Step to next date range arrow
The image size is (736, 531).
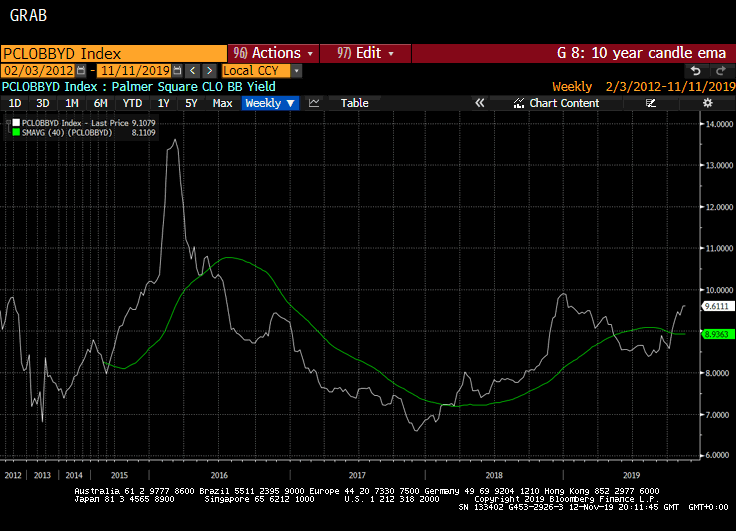coord(209,71)
